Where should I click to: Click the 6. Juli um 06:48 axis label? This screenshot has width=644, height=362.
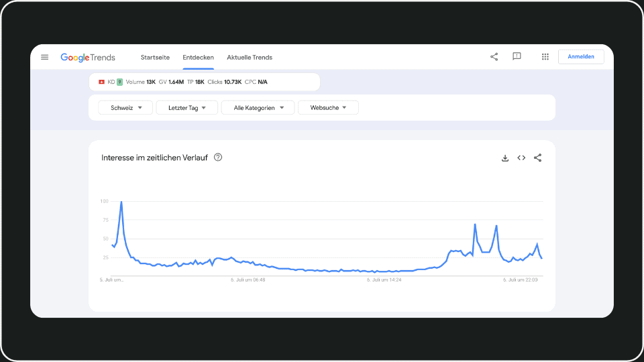248,280
